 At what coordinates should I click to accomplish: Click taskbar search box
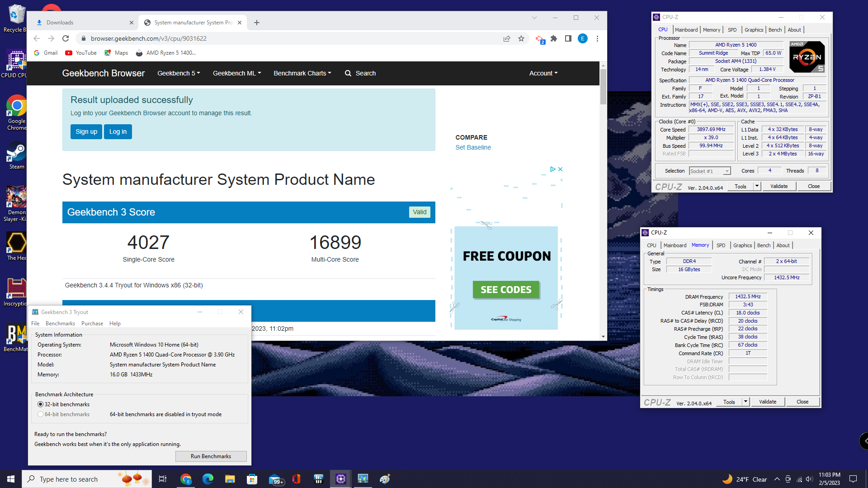point(86,479)
